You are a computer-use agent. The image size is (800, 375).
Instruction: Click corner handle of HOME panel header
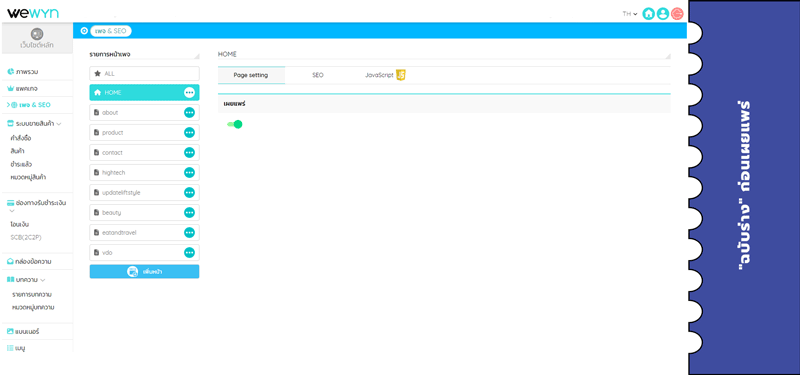point(668,56)
